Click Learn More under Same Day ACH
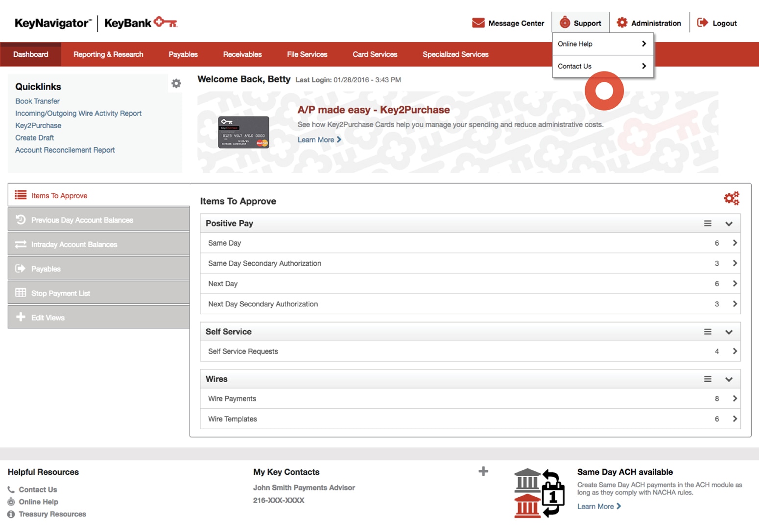The image size is (759, 532). coord(599,506)
